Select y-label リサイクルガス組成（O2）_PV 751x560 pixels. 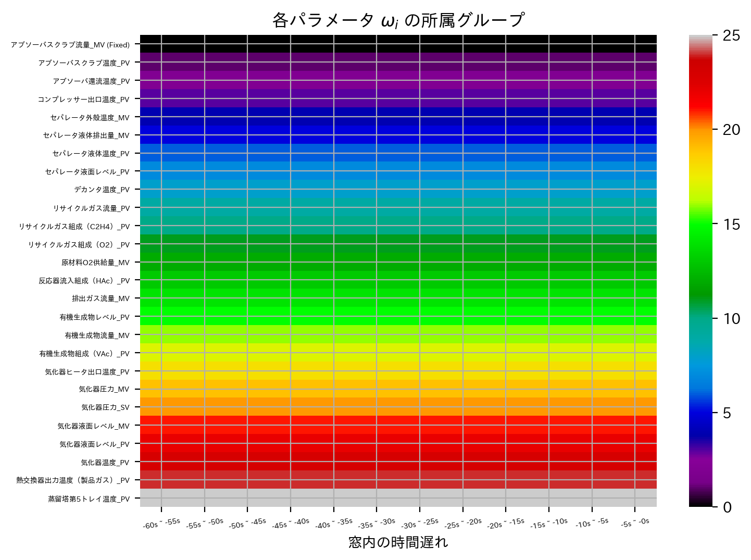click(x=79, y=245)
